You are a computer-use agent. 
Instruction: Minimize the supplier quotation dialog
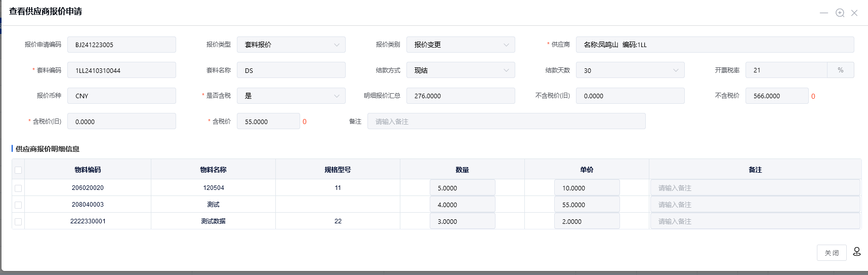coord(824,13)
